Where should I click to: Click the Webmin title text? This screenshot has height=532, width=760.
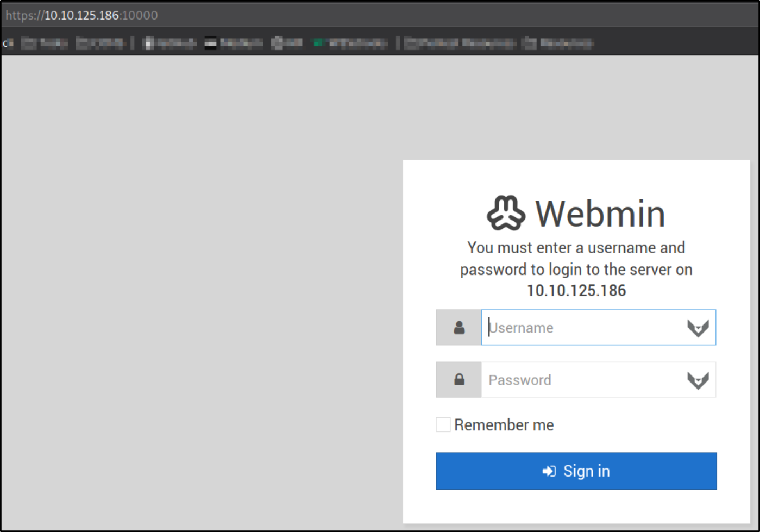[600, 214]
